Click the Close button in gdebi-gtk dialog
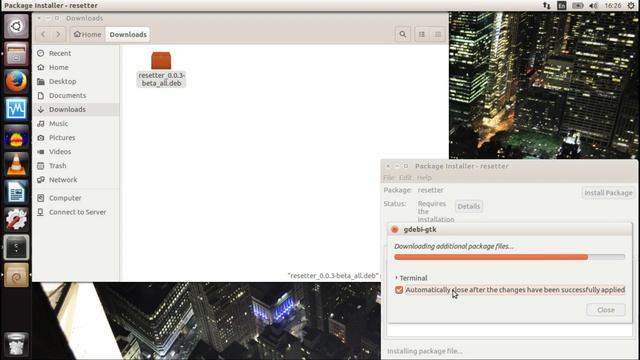 (x=606, y=310)
